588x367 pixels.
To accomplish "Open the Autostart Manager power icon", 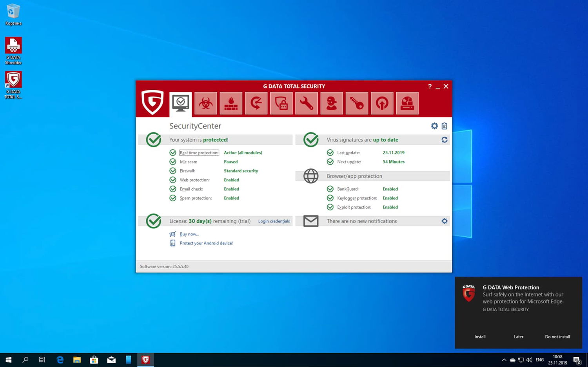I will [382, 103].
